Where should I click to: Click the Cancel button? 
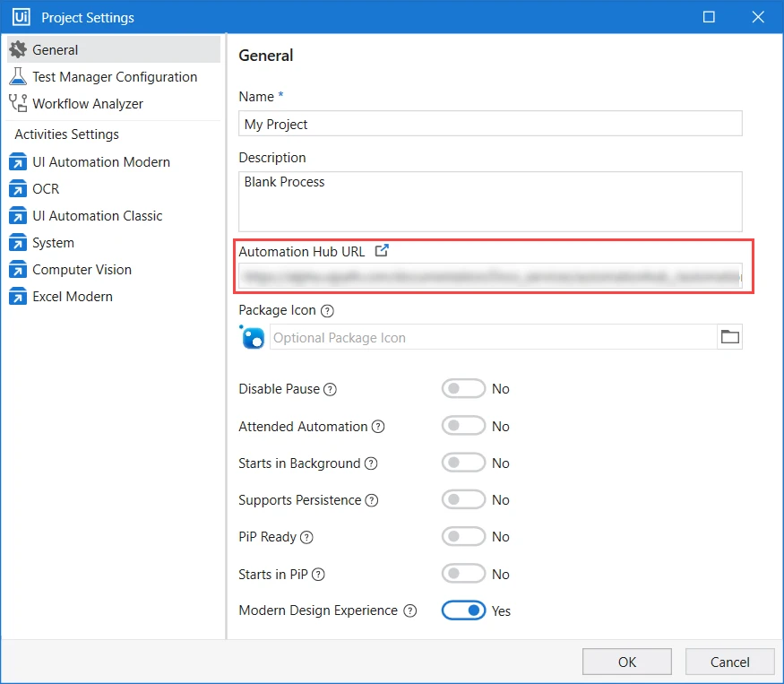point(729,662)
